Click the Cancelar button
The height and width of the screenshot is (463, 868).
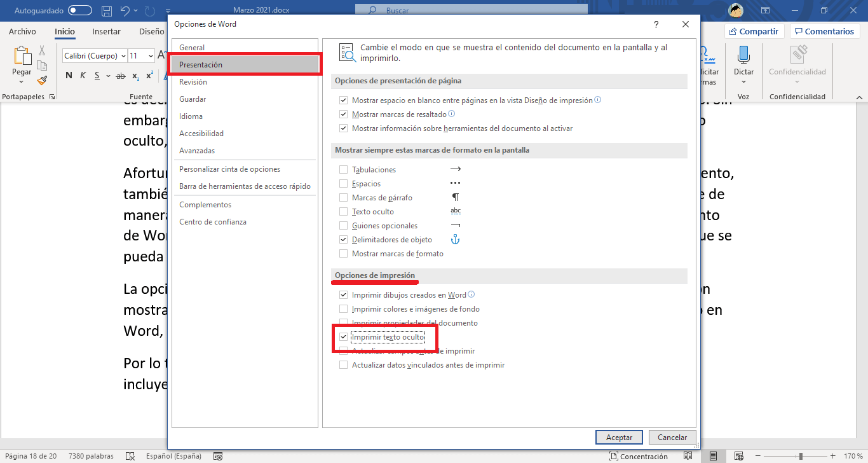(672, 438)
